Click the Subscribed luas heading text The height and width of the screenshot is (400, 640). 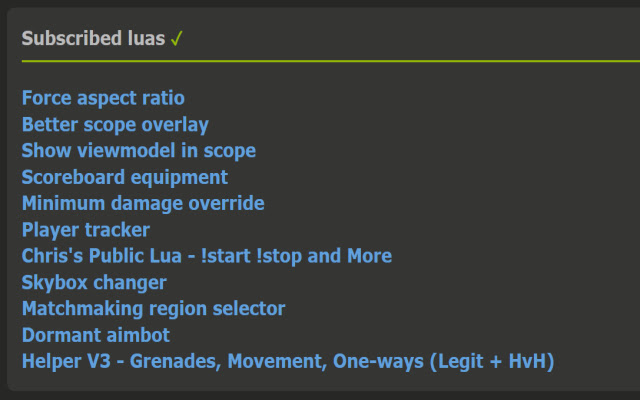(93, 38)
